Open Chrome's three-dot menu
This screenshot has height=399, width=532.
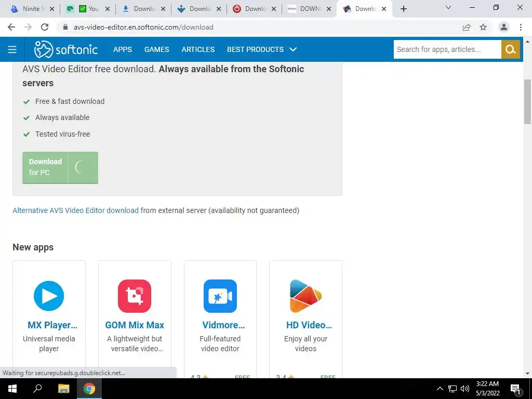point(521,27)
